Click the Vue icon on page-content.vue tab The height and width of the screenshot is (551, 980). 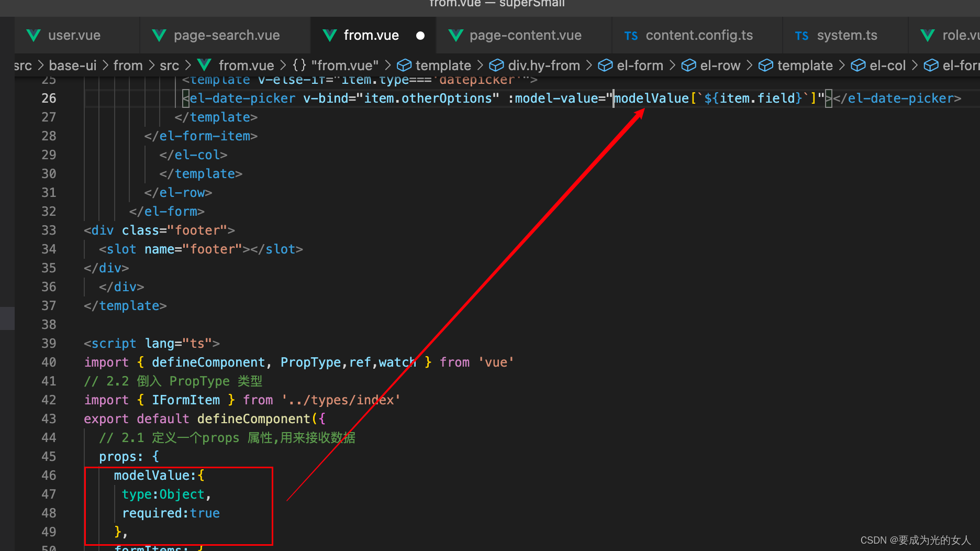456,36
